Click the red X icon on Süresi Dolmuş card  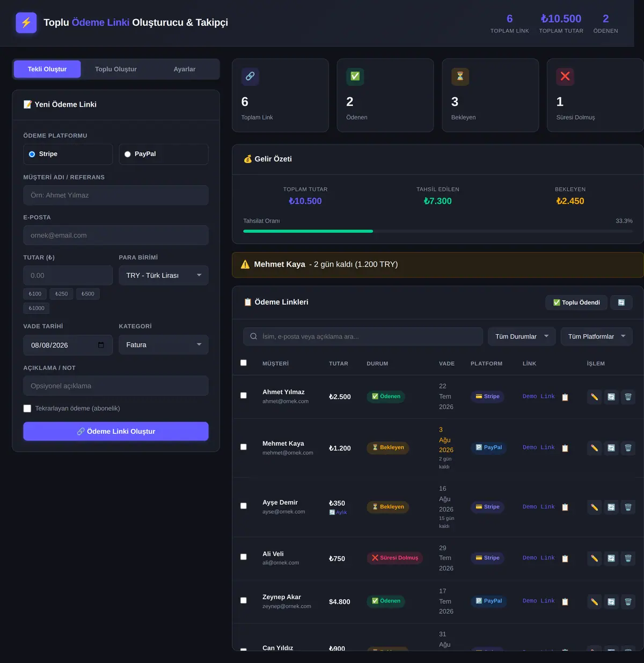565,76
